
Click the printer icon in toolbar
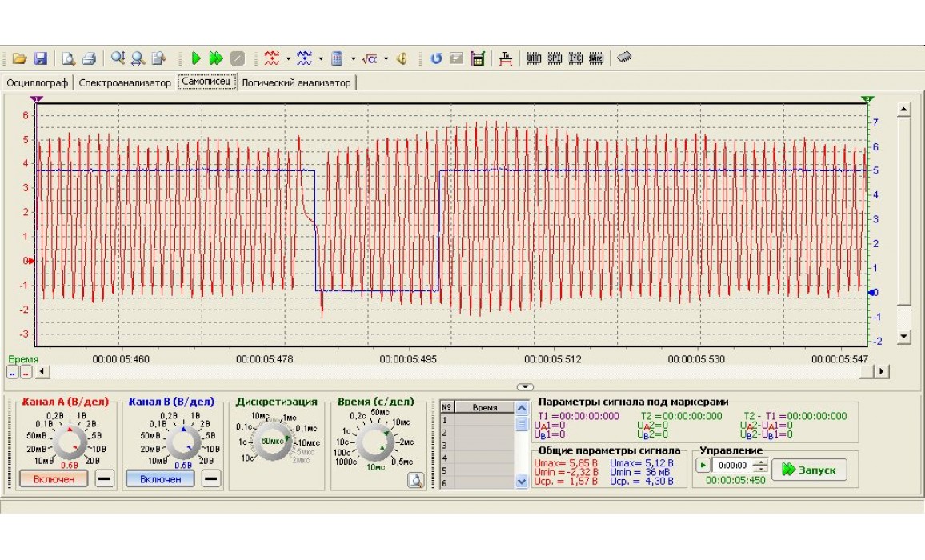pos(89,58)
